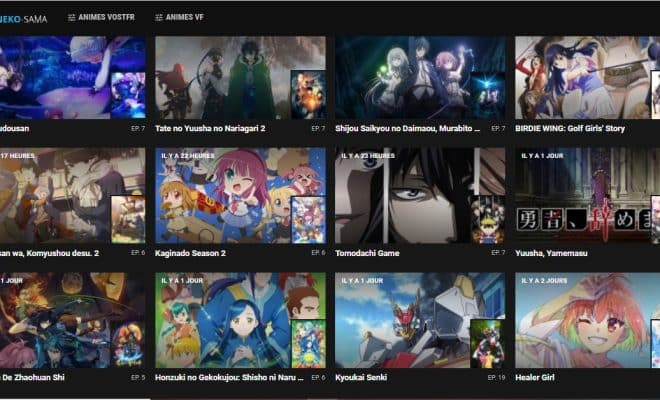Click the Kyoukai Senki title
Viewport: 660px width, 400px height.
tap(361, 378)
